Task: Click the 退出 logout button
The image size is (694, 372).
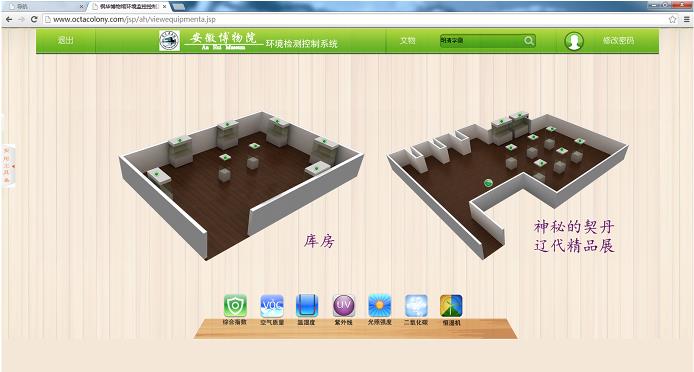Action: point(66,40)
